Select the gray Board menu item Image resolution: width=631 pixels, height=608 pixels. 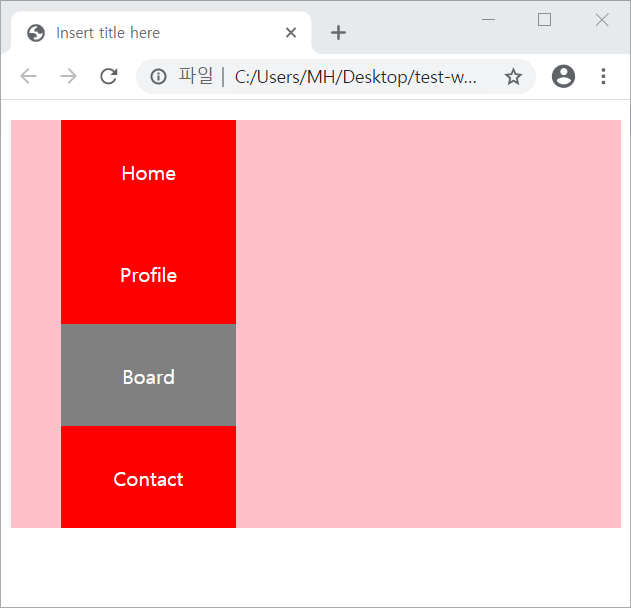[148, 375]
